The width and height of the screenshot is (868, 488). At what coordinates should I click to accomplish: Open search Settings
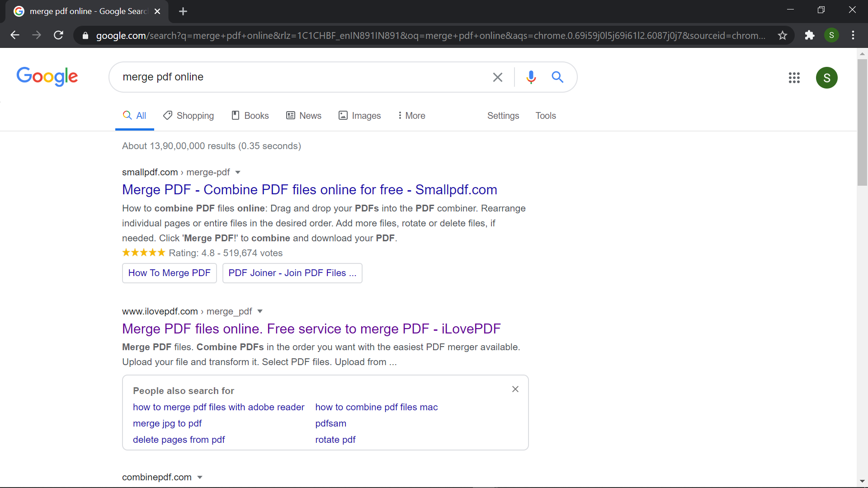[503, 116]
